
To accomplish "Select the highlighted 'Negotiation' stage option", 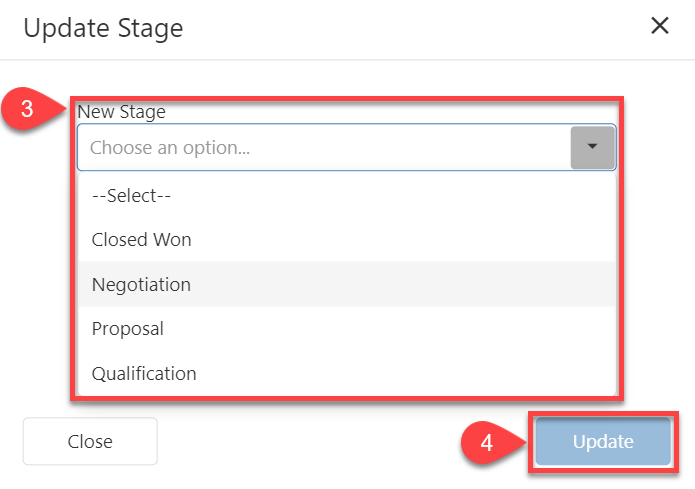I will pos(141,284).
